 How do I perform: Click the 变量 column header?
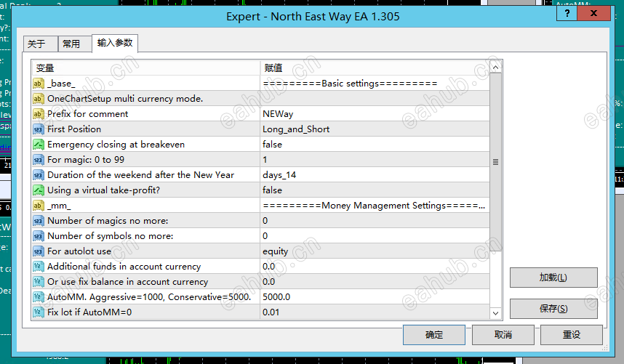tap(146, 68)
